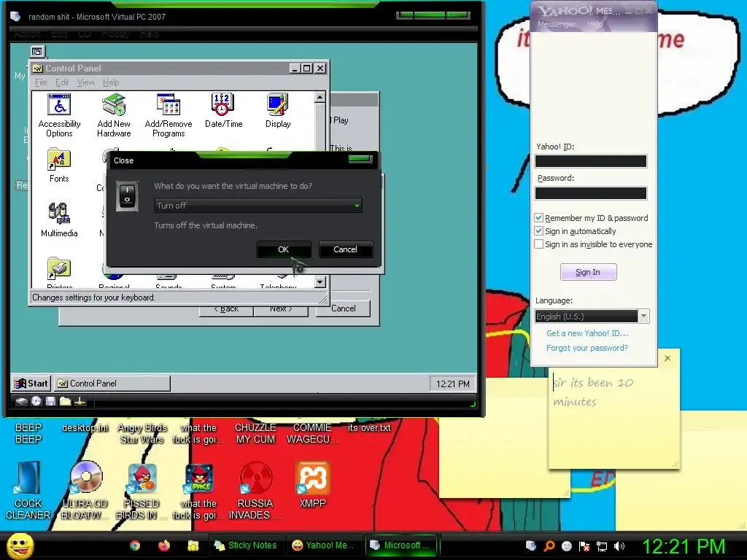Open the Turn off action dropdown
This screenshot has width=747, height=560.
259,205
